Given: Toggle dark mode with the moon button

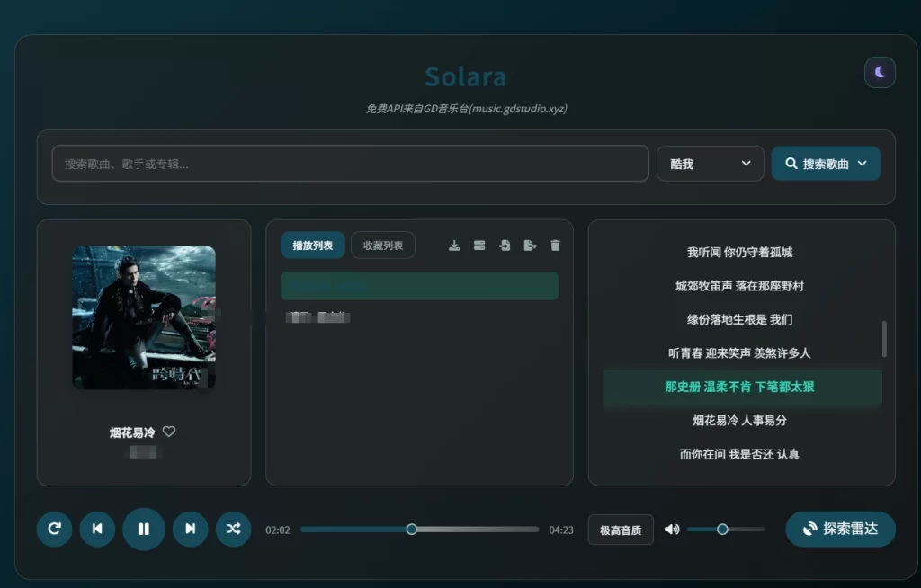Looking at the screenshot, I should [880, 72].
